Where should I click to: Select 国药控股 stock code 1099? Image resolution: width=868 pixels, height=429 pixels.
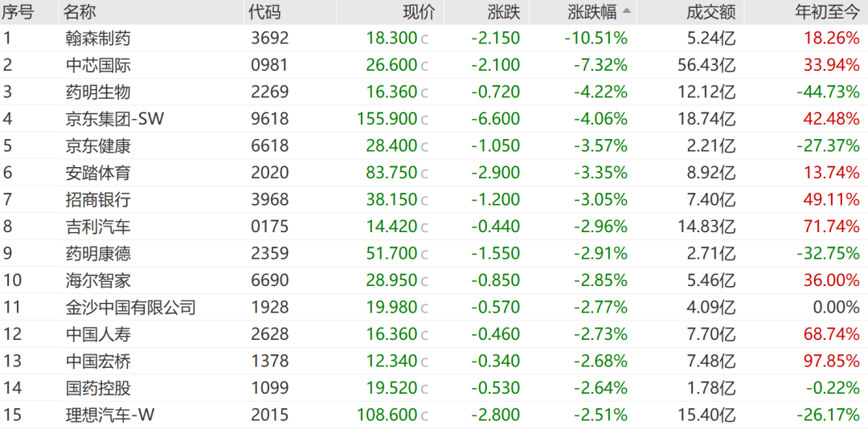[269, 387]
